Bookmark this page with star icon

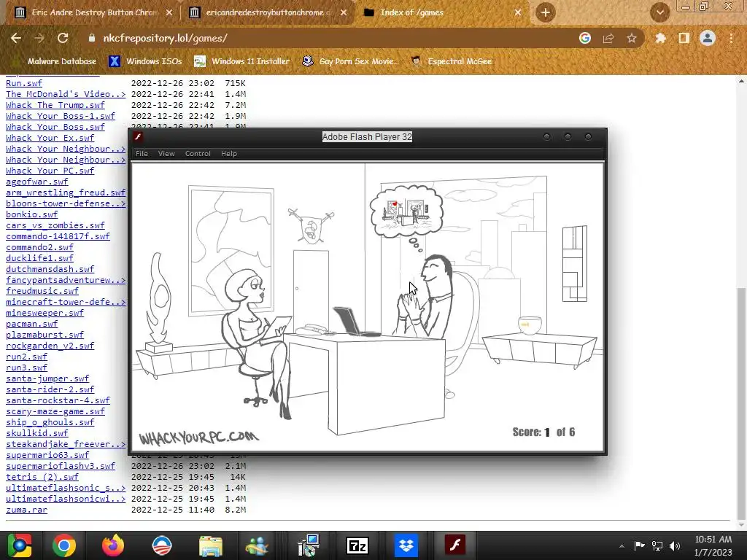[632, 38]
